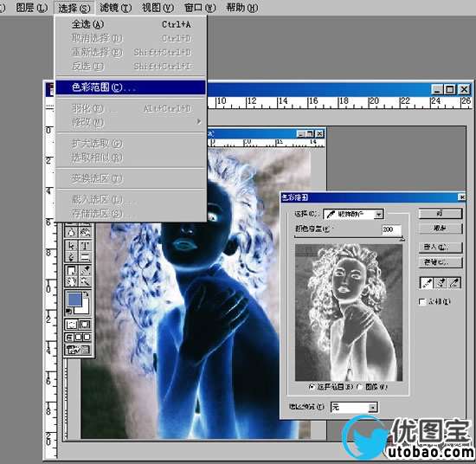Screen dimensions: 476x464
Task: Open the 滤镜 (Filter) menu
Action: tap(115, 8)
